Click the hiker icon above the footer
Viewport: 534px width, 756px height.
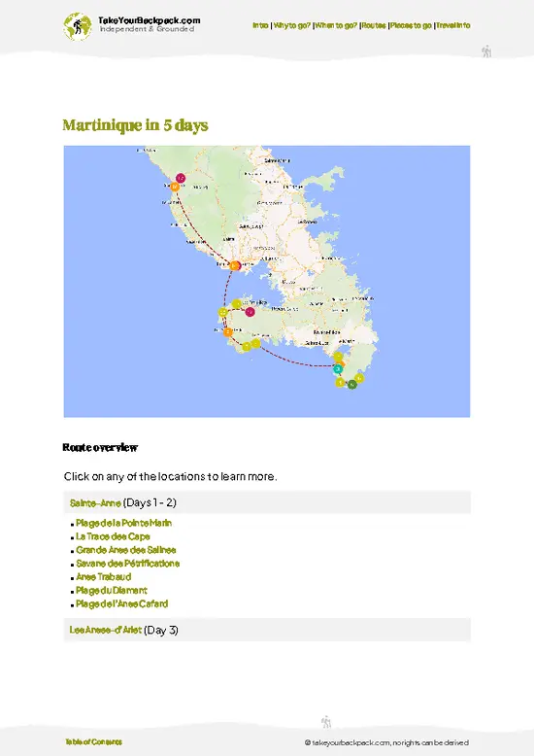(326, 722)
